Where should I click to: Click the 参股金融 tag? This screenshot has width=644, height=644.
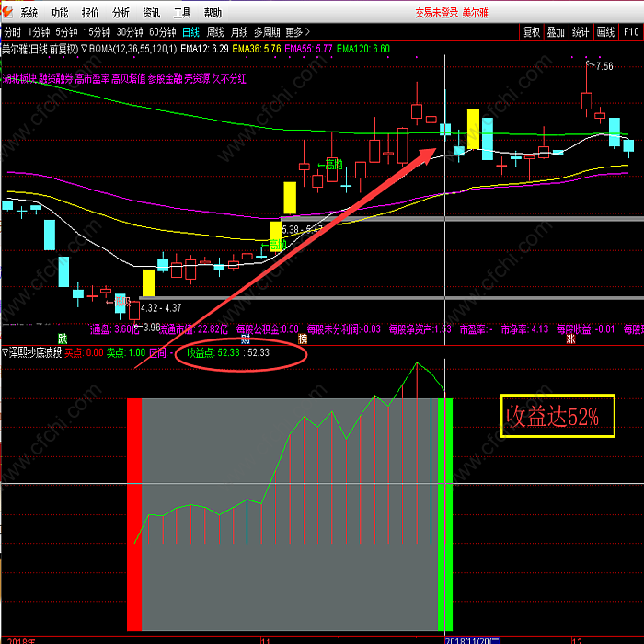(x=165, y=79)
